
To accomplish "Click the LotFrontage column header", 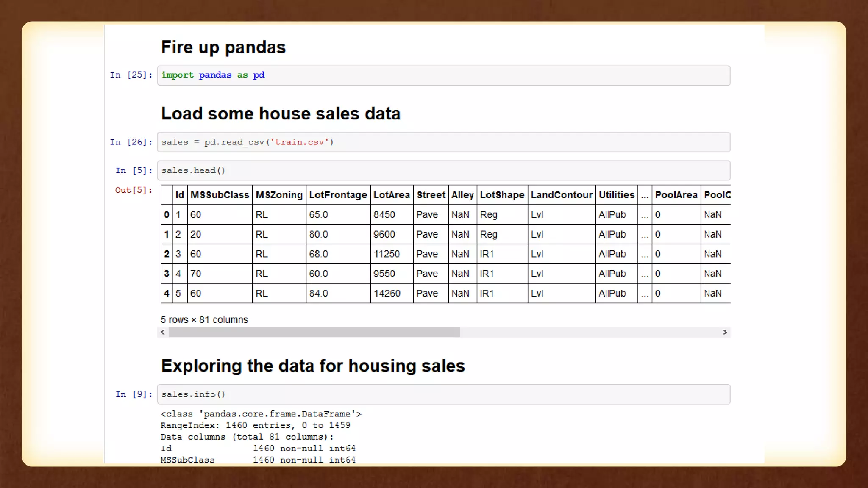I will click(x=338, y=195).
